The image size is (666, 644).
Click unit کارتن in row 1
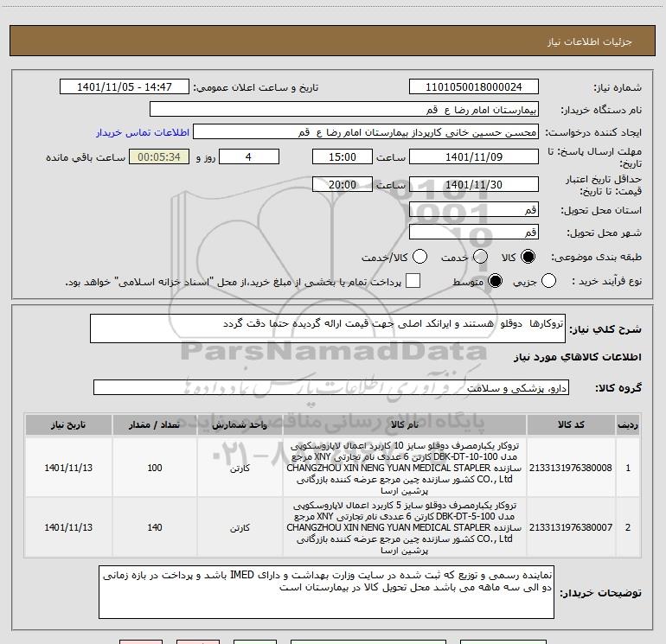coord(240,469)
